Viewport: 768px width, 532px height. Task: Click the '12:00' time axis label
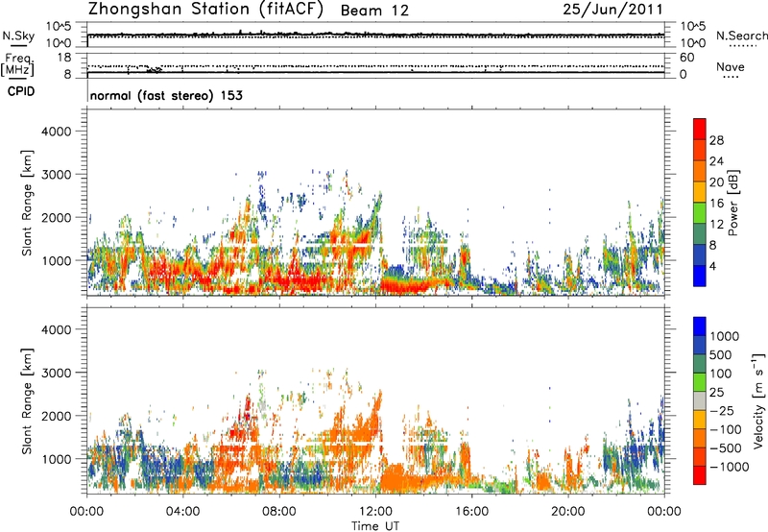click(x=375, y=512)
